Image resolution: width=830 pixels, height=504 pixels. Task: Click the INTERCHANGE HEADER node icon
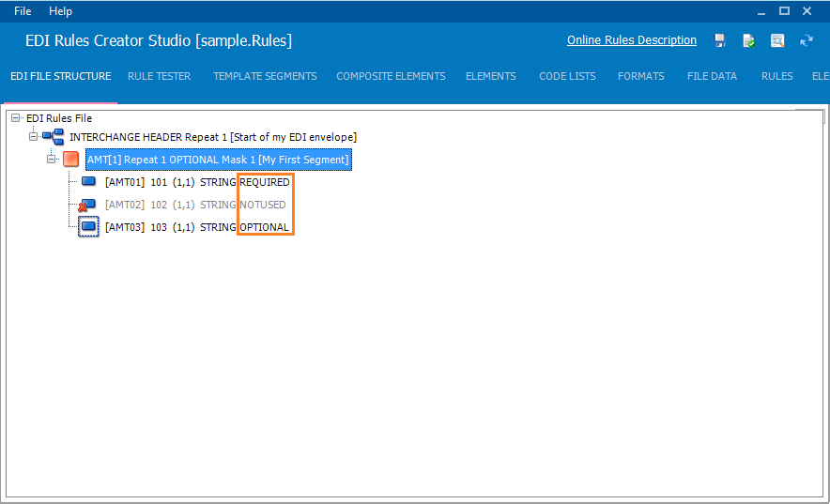pyautogui.click(x=54, y=137)
